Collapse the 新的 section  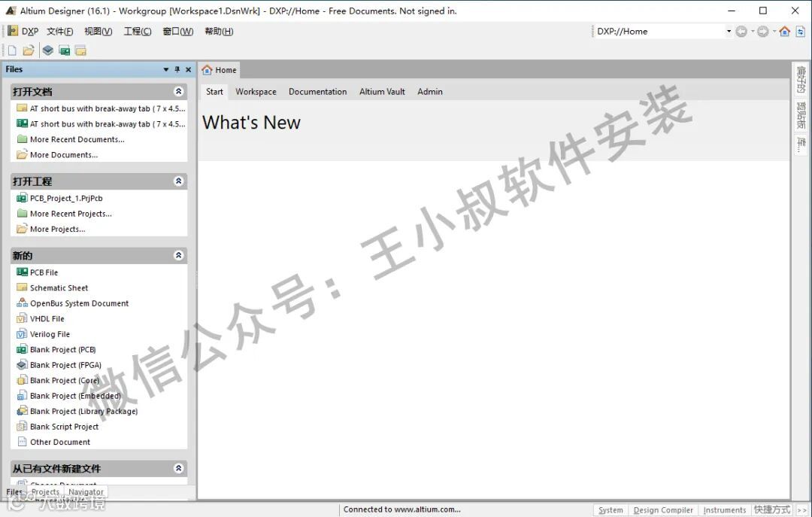[x=179, y=255]
